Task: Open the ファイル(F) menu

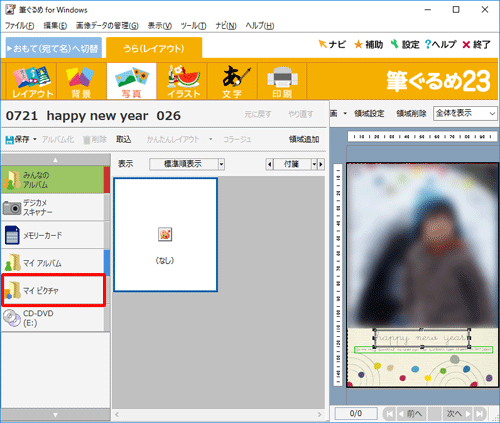Action: (x=19, y=26)
